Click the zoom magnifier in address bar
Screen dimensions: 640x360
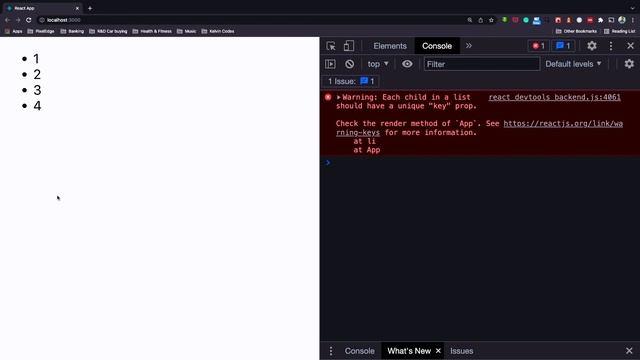click(x=470, y=20)
